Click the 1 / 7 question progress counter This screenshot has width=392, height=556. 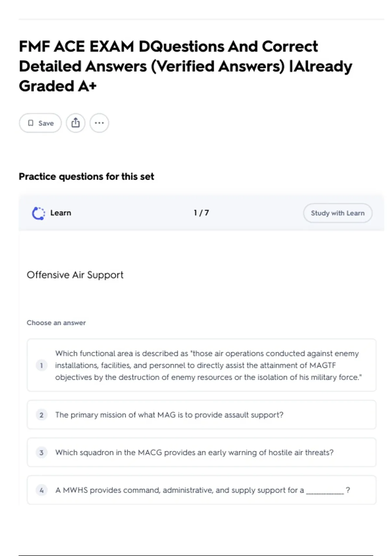[x=201, y=213]
